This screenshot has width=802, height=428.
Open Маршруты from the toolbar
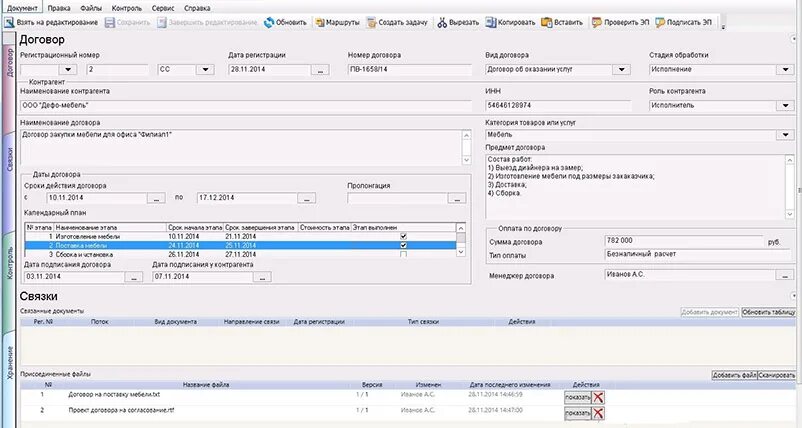(x=320, y=22)
